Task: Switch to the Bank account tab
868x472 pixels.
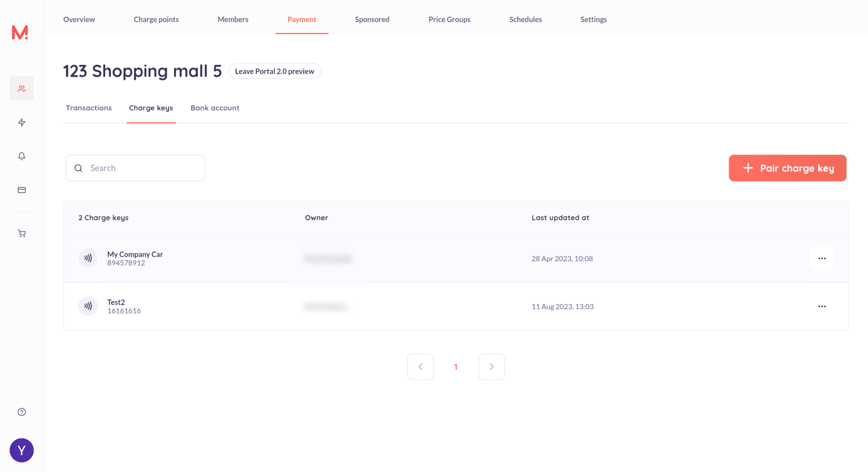Action: (x=215, y=108)
